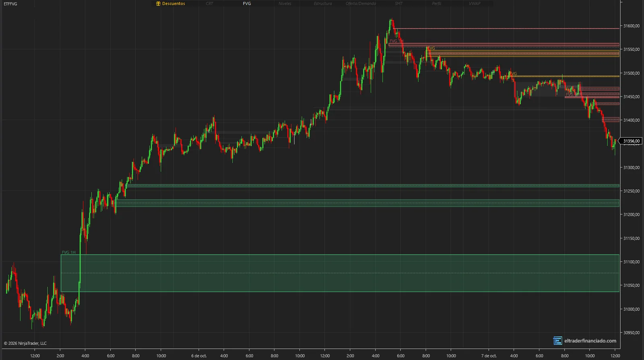Click the 31500,00 price axis label
This screenshot has height=360, width=644.
tap(631, 73)
